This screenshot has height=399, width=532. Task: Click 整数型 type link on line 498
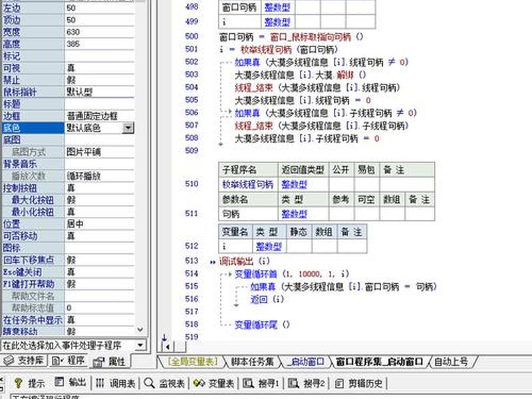277,7
